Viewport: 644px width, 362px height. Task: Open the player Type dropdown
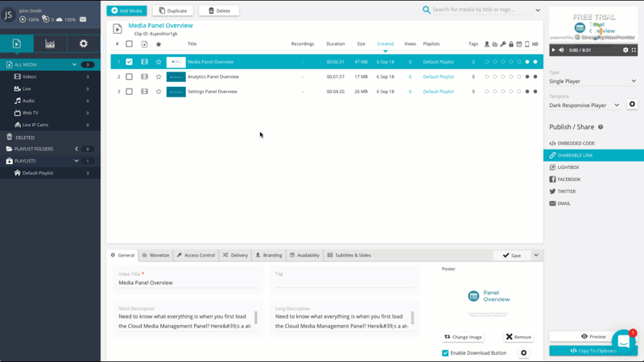point(592,81)
